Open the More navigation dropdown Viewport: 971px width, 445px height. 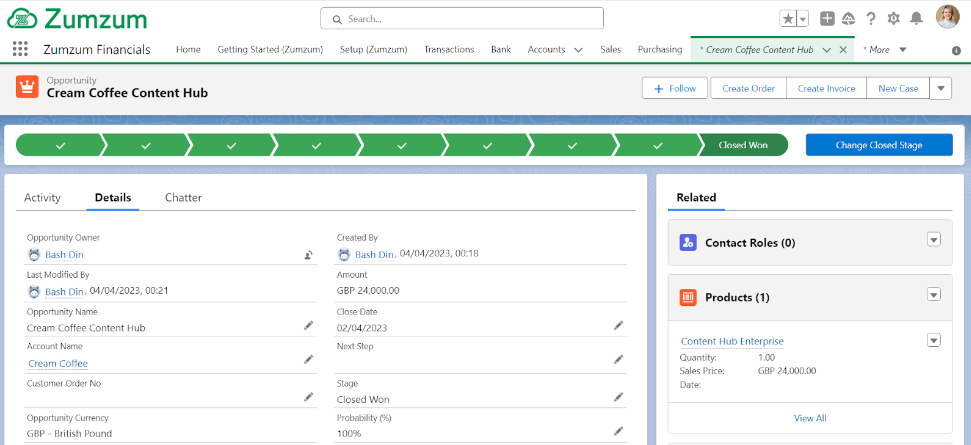tap(902, 50)
